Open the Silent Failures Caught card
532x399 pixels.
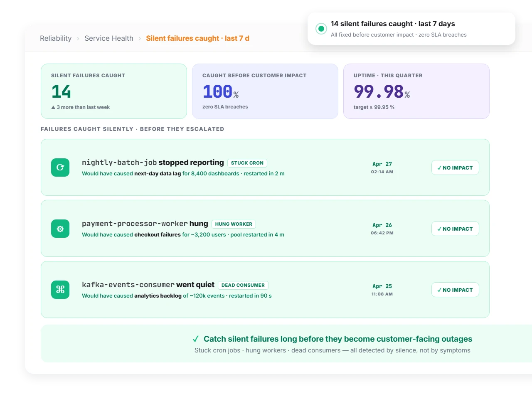(x=114, y=91)
